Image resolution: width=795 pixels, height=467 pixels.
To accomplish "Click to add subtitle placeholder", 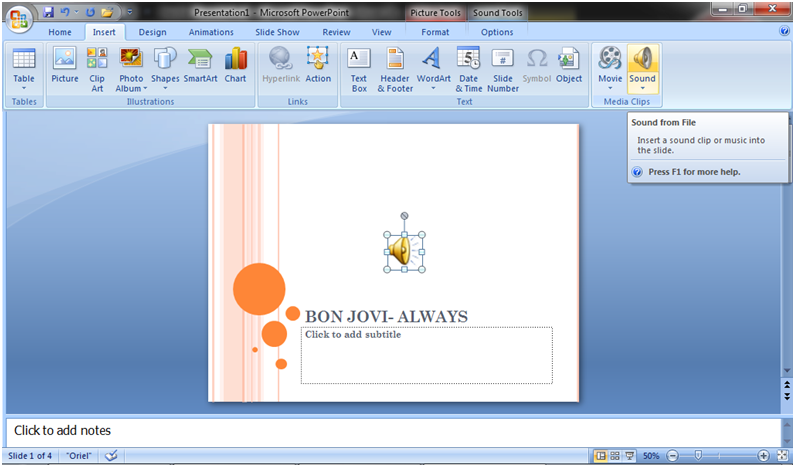I will [426, 355].
